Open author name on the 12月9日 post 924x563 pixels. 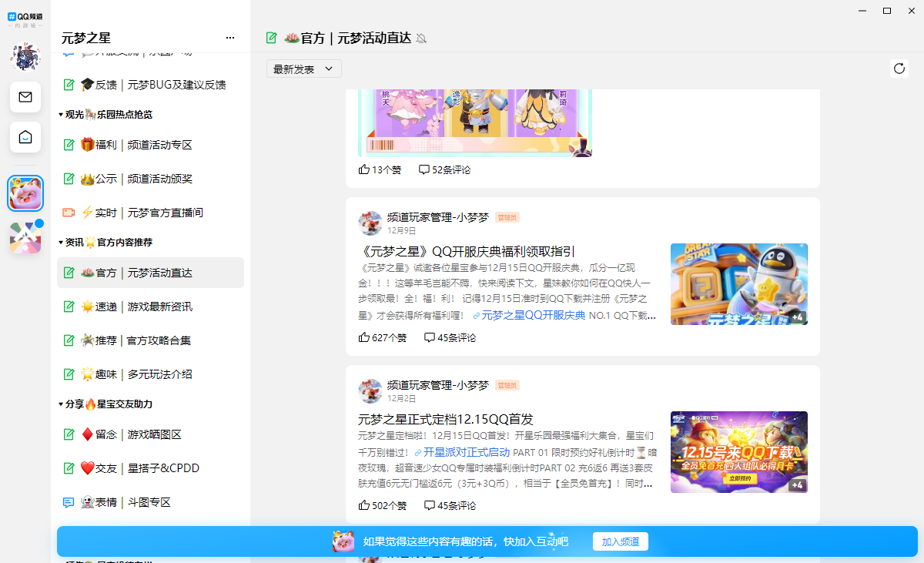point(438,217)
